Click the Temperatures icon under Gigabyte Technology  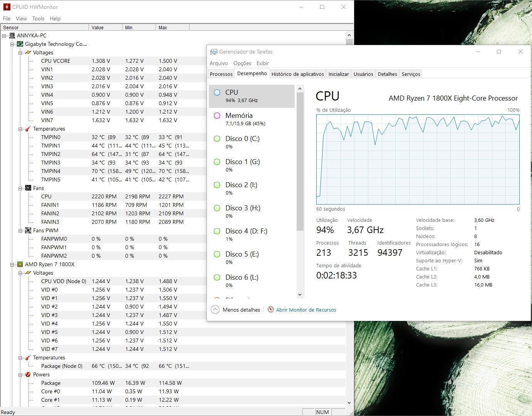pos(28,129)
